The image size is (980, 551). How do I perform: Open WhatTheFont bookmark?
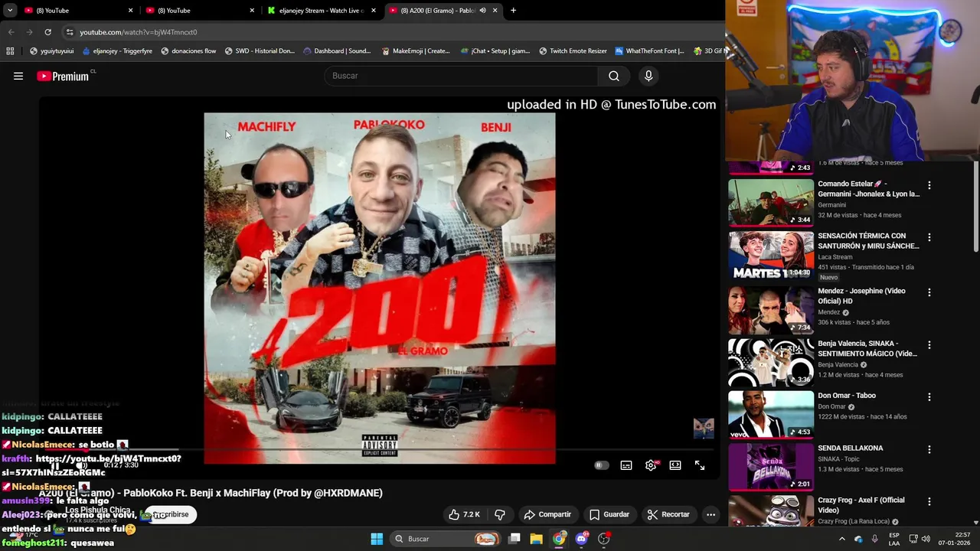click(x=649, y=51)
